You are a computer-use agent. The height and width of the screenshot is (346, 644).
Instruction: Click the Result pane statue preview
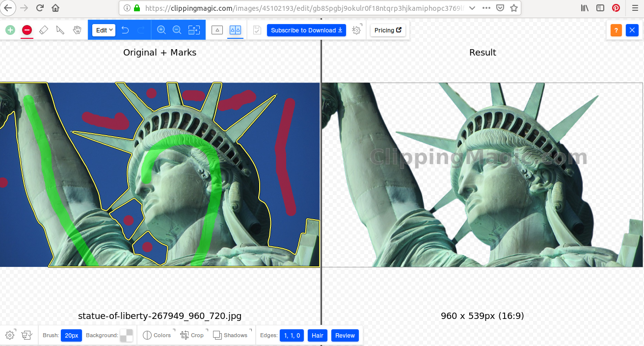click(x=482, y=174)
